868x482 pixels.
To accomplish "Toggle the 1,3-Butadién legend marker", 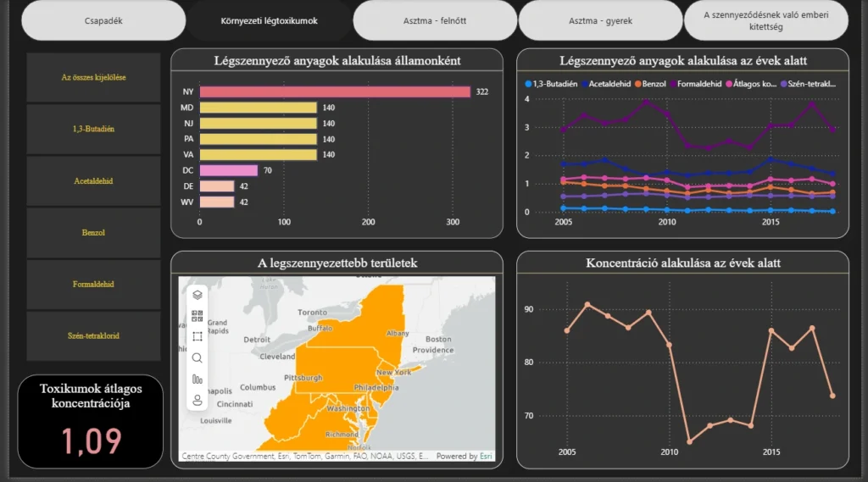I will point(528,84).
